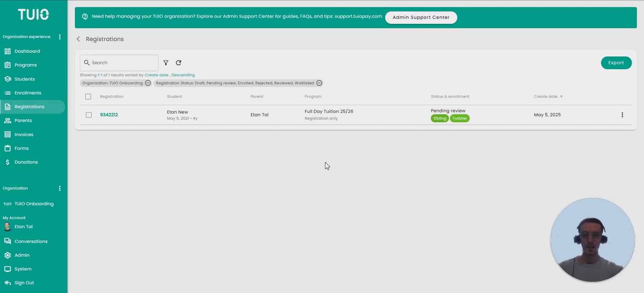644x293 pixels.
Task: Click the Sign Out arrow icon
Action: pos(7,283)
